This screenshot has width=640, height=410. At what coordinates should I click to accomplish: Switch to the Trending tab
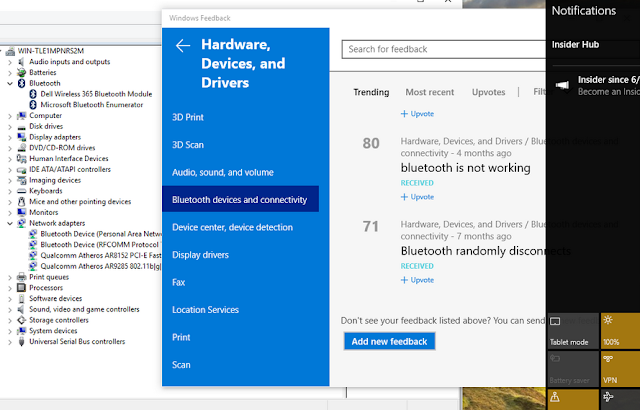371,92
